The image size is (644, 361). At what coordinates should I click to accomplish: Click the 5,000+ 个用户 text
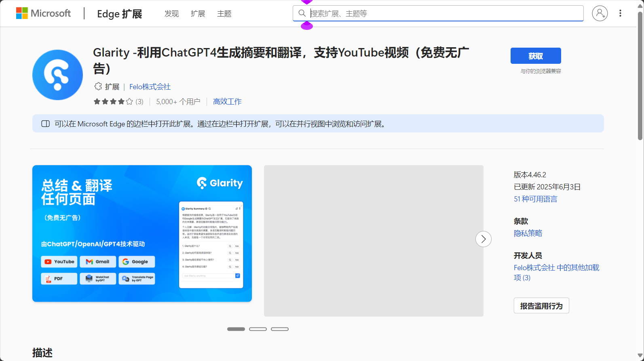tap(178, 102)
